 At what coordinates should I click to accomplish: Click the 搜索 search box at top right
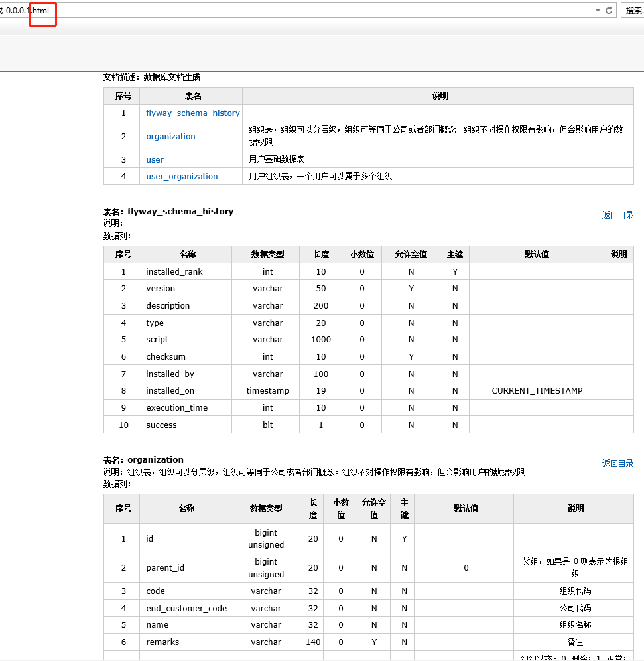pos(635,10)
